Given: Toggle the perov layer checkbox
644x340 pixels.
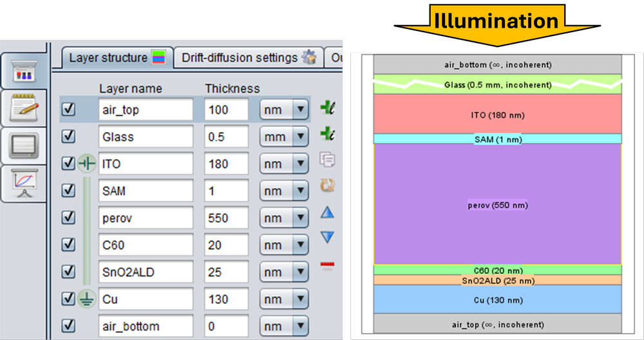Looking at the screenshot, I should 68,218.
